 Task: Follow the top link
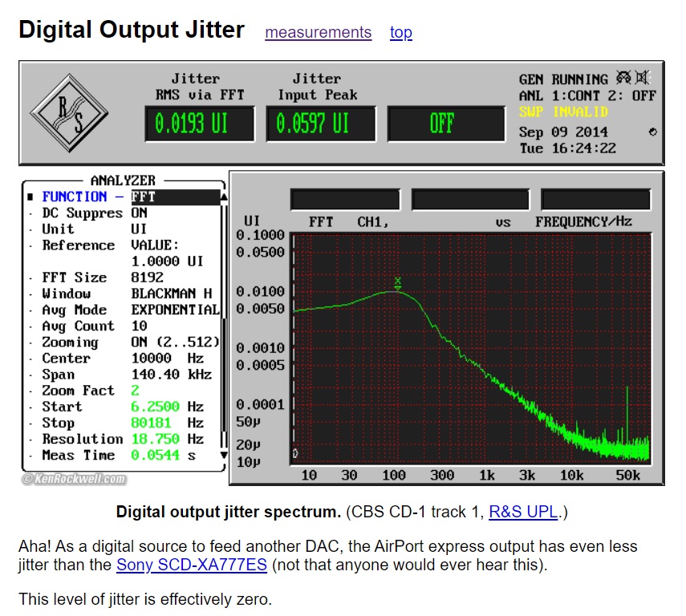[400, 32]
